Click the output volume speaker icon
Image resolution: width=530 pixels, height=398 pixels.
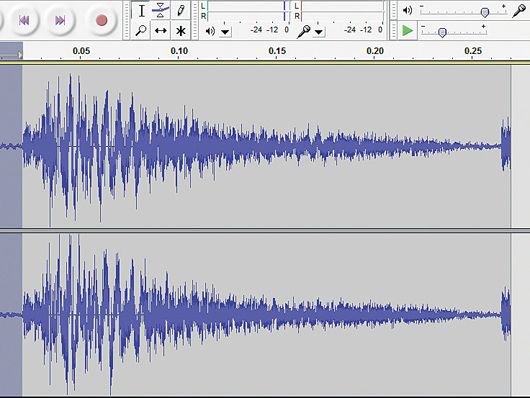(x=408, y=10)
